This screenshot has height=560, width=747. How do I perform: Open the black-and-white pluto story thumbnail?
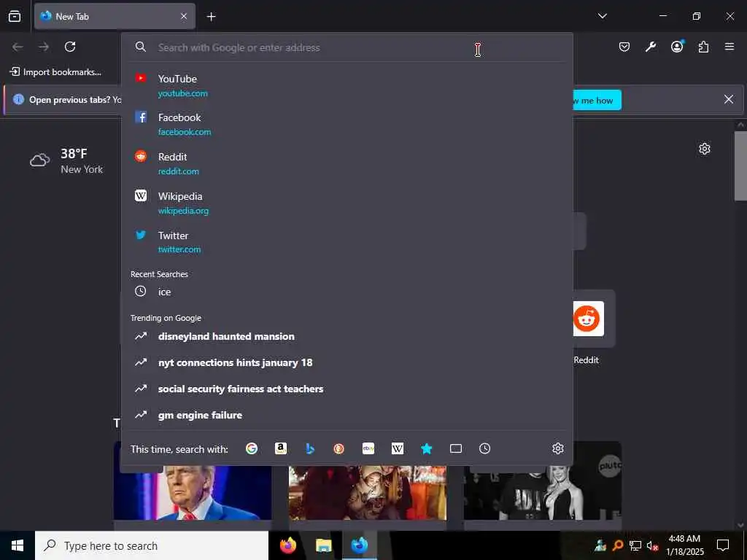coord(542,493)
